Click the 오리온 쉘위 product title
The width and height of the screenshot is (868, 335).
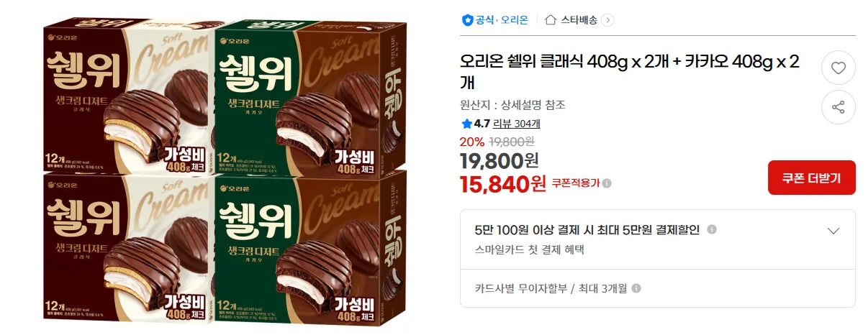coord(630,72)
